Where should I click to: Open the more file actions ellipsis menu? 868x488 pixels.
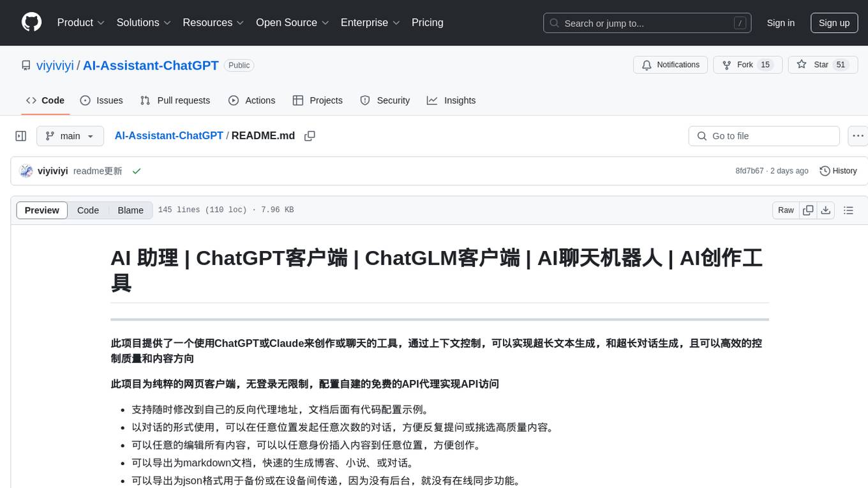858,136
